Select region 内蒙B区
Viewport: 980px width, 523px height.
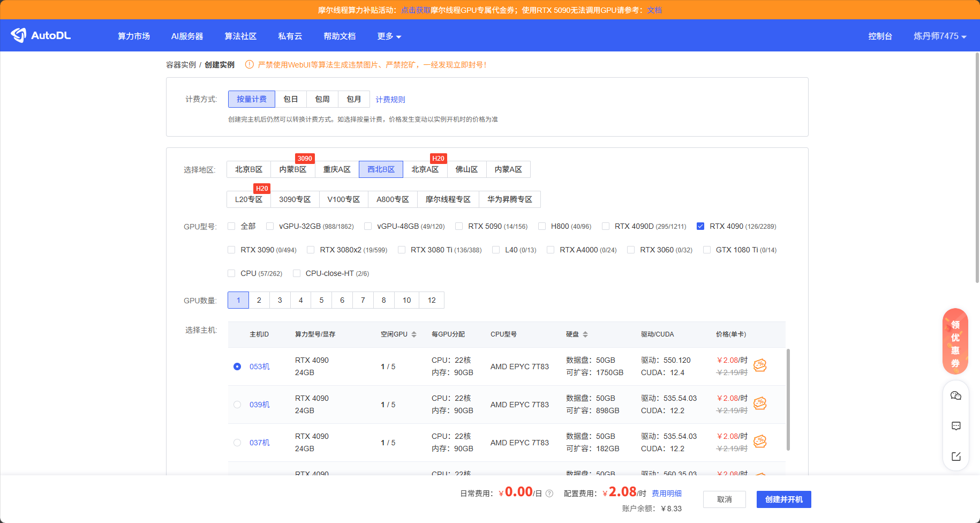click(293, 169)
